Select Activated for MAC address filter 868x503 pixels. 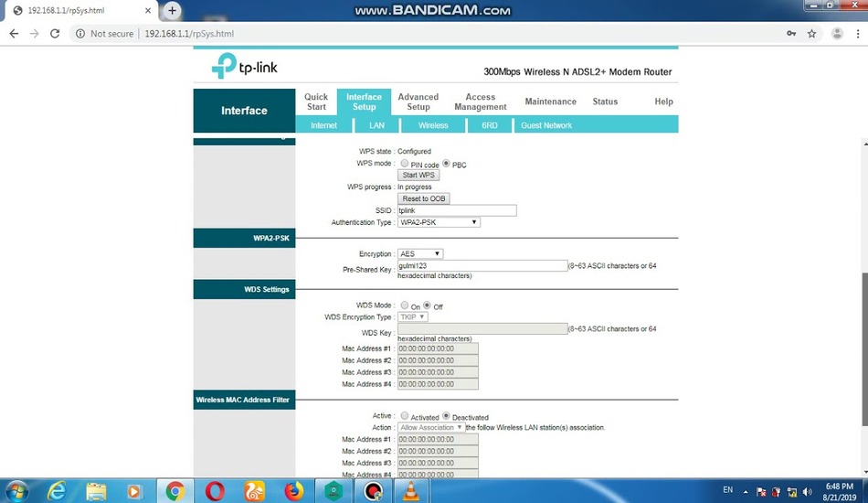pos(405,415)
